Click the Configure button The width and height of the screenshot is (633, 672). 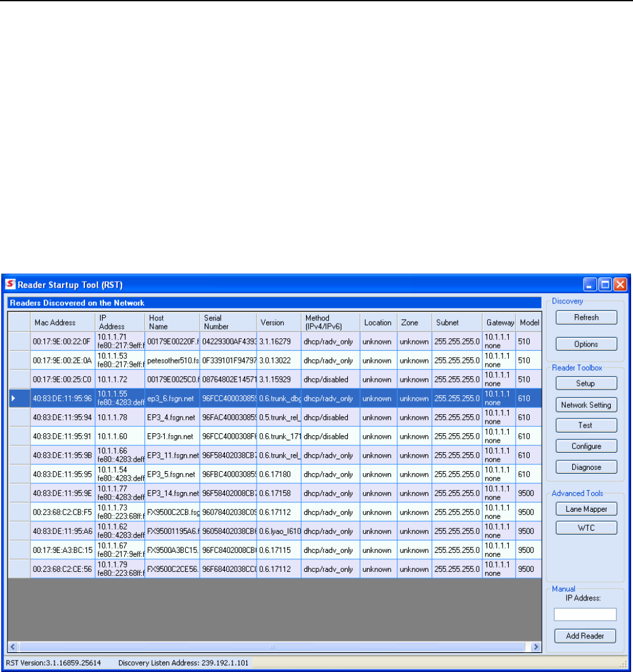tap(586, 447)
